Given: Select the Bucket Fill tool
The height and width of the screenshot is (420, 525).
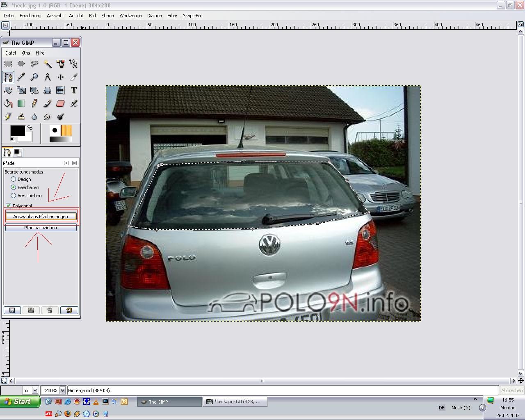Looking at the screenshot, I should pos(8,103).
